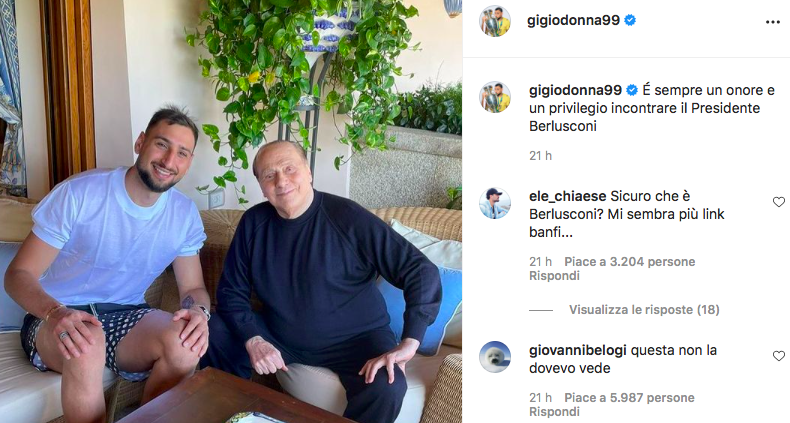Click the verified badge in the caption
790x423 pixels.
[x=632, y=90]
